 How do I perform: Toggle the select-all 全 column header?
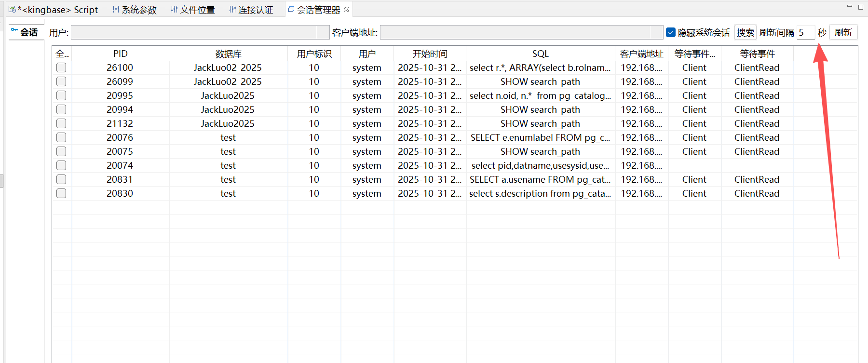[62, 54]
